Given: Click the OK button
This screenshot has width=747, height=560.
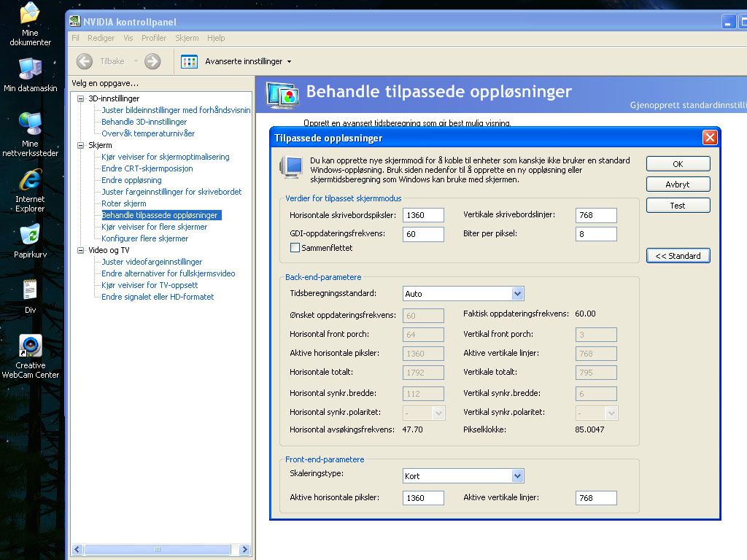Looking at the screenshot, I should coord(678,164).
